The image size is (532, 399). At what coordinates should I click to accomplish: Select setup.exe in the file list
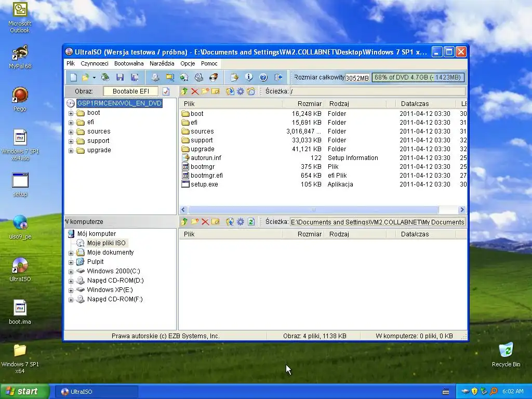pos(204,184)
